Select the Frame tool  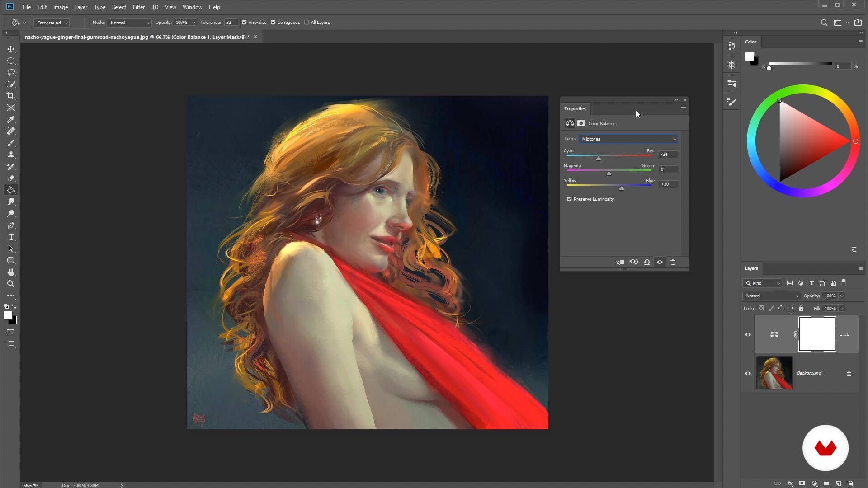11,108
